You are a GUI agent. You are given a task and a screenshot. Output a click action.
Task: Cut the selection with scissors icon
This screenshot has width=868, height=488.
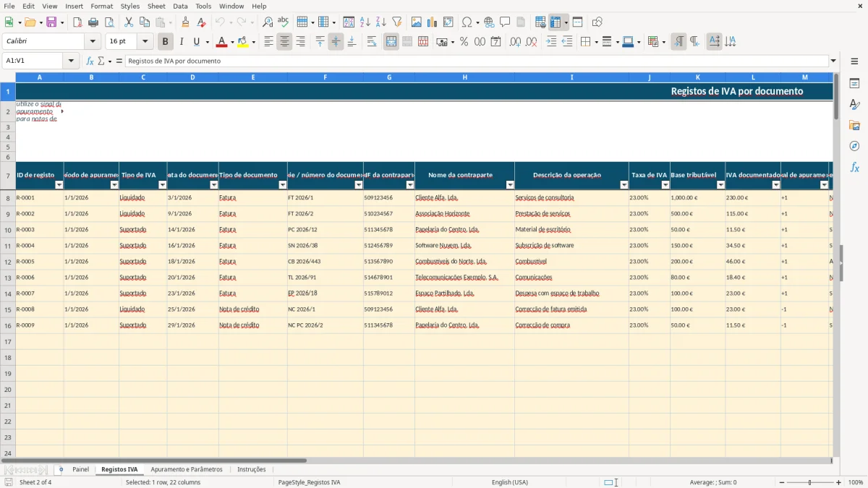pos(129,22)
